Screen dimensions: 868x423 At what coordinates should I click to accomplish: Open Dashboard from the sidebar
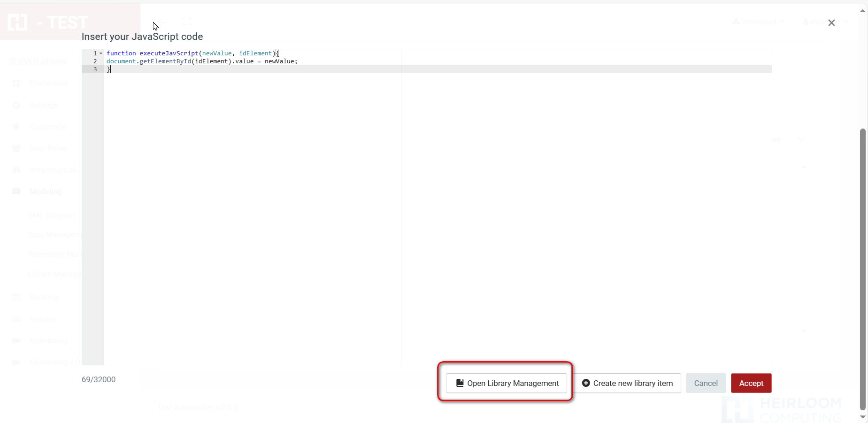click(48, 83)
